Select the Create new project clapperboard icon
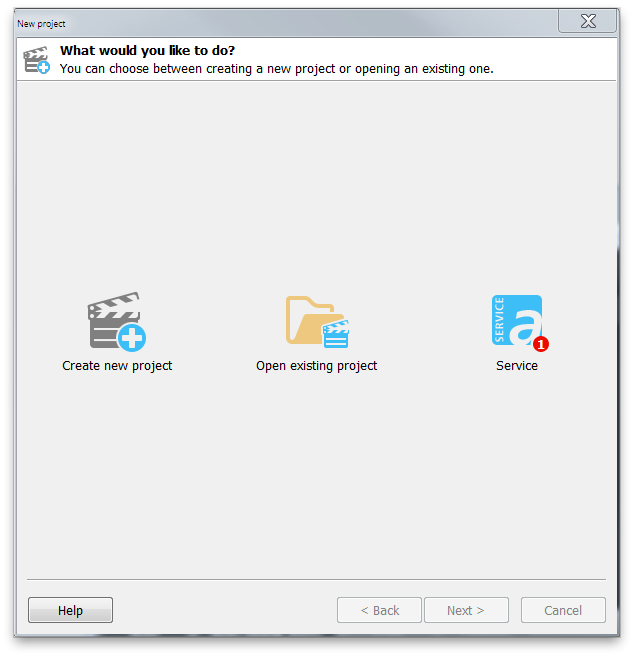 pyautogui.click(x=116, y=321)
